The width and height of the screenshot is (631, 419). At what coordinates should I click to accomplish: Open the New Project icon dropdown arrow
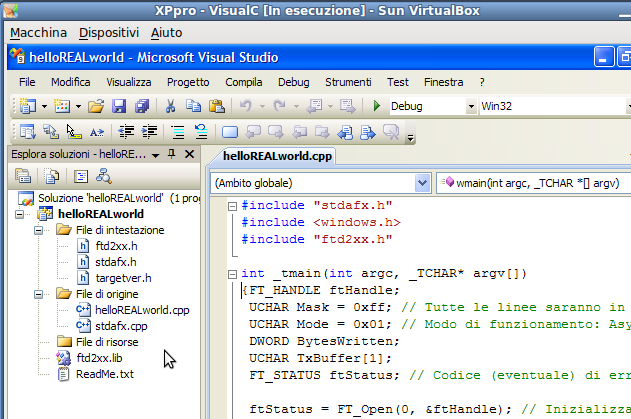coord(45,107)
